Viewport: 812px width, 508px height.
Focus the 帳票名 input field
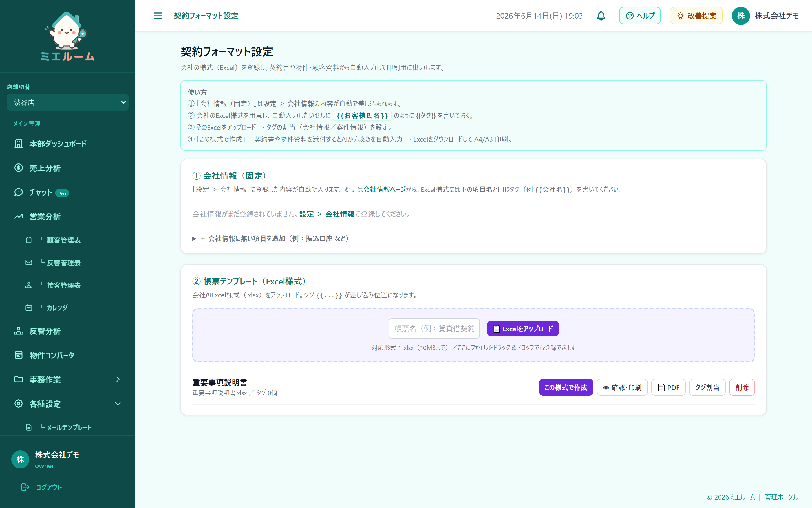point(434,329)
